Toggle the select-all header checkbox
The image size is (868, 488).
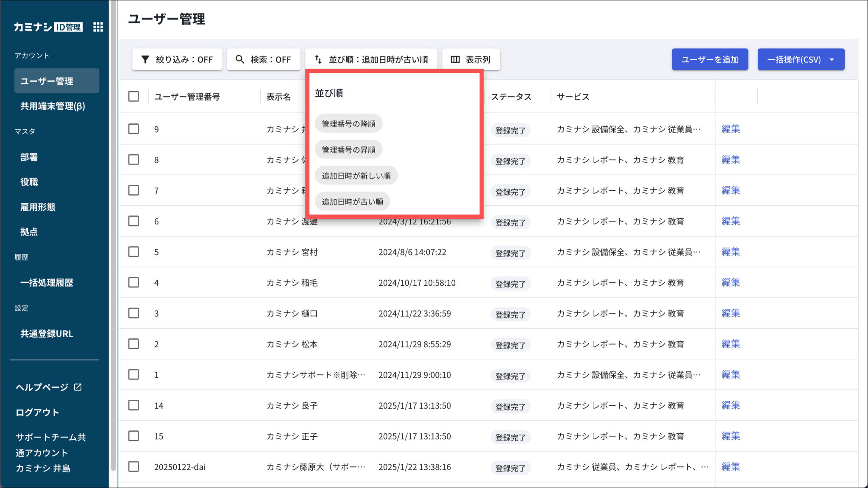pyautogui.click(x=134, y=97)
